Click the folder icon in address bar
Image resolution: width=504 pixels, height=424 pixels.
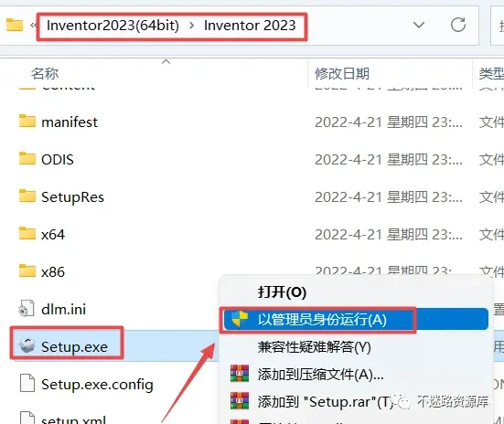point(15,25)
